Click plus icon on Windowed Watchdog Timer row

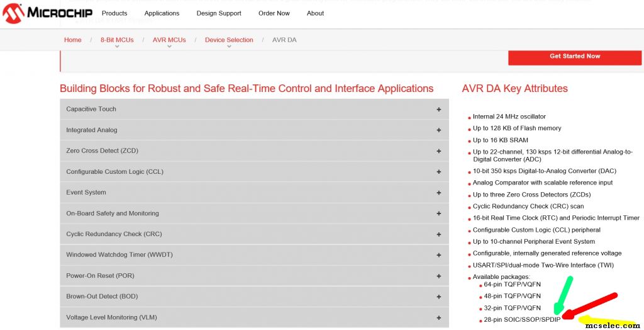[x=438, y=255]
